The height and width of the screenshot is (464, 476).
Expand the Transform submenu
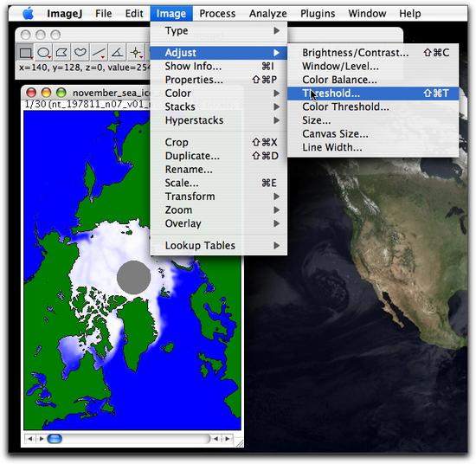tap(219, 197)
